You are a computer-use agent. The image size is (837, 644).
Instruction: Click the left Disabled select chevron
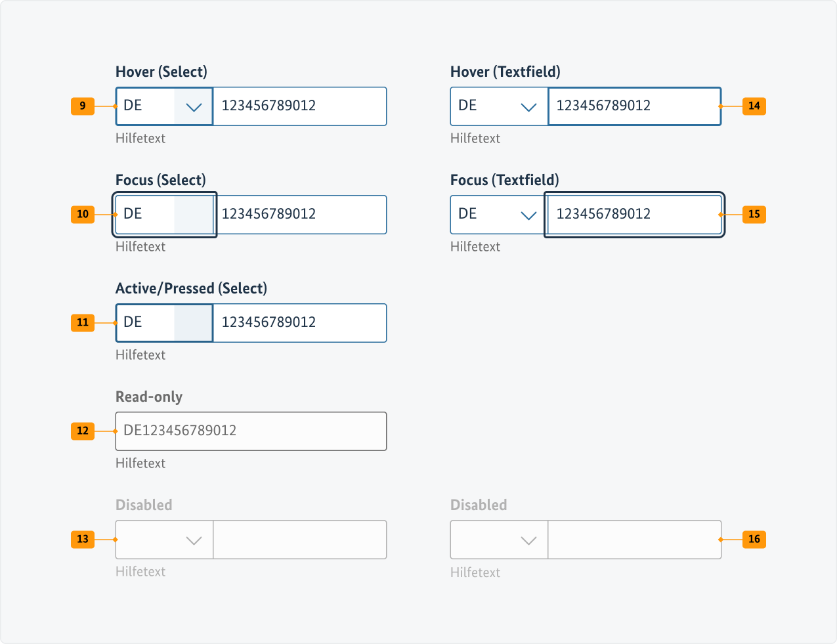pyautogui.click(x=194, y=540)
